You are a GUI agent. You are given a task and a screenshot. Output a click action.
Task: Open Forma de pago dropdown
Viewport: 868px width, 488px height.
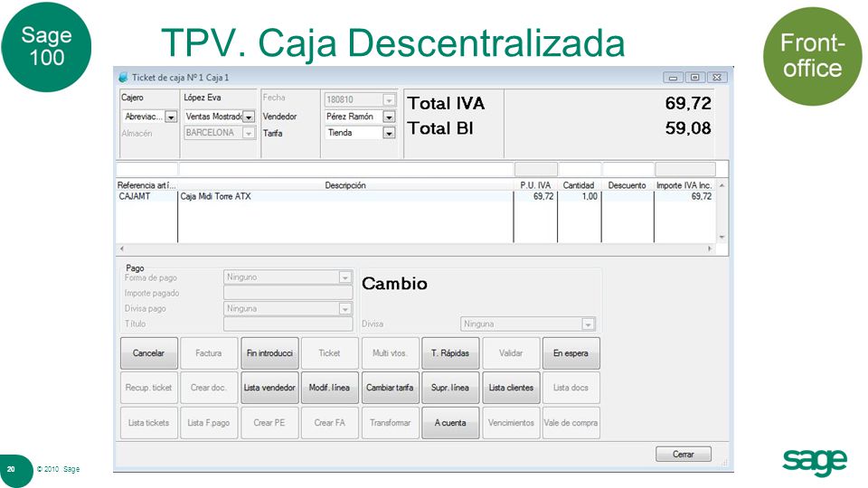[344, 277]
